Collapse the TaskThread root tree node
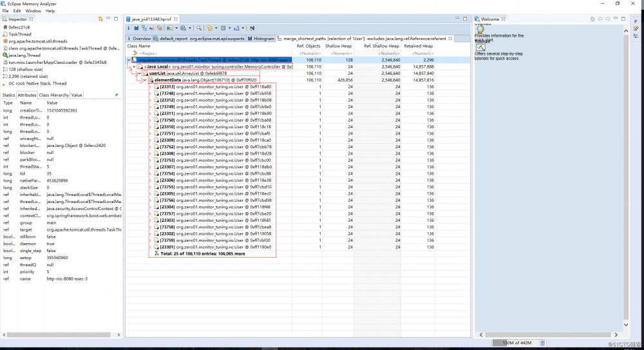The image size is (644, 350). [129, 60]
